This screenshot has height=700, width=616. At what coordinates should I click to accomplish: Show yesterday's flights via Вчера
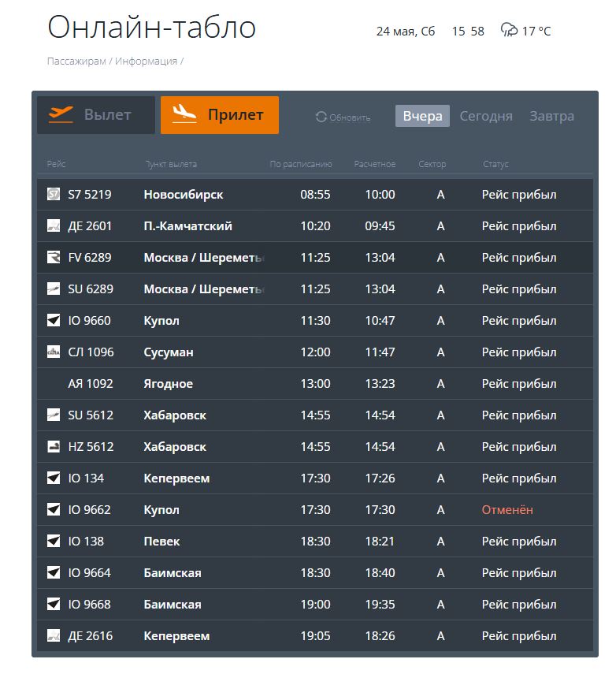(422, 116)
